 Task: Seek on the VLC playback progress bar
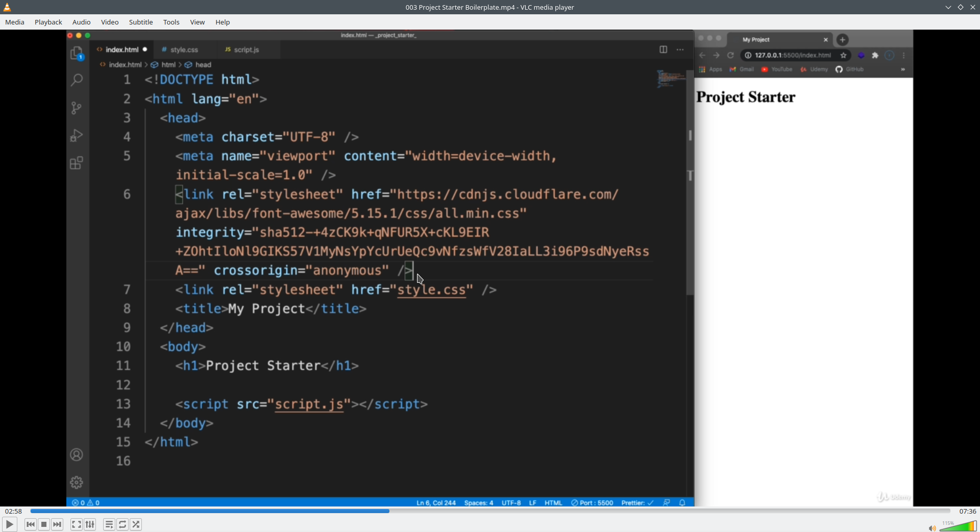(490, 511)
